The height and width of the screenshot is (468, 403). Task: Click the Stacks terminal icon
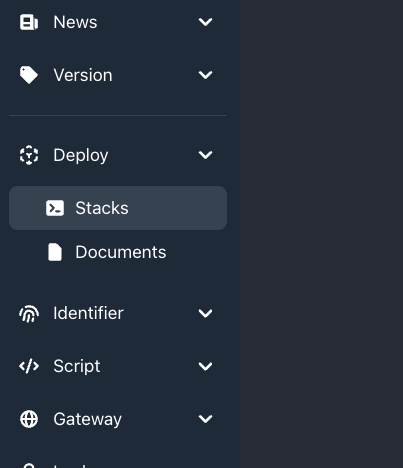[x=55, y=208]
